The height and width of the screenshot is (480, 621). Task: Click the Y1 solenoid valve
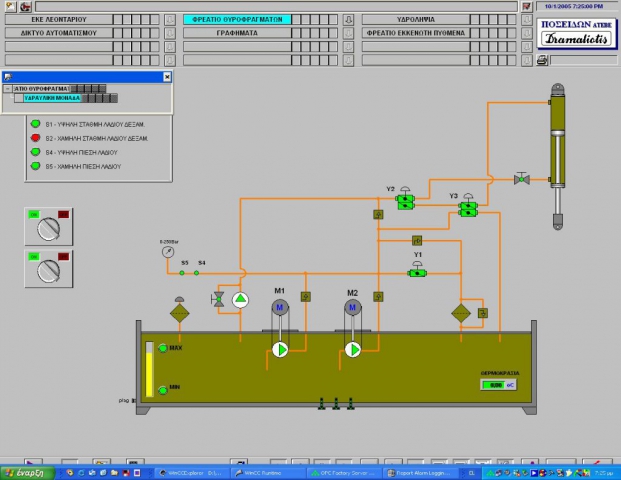click(x=417, y=270)
